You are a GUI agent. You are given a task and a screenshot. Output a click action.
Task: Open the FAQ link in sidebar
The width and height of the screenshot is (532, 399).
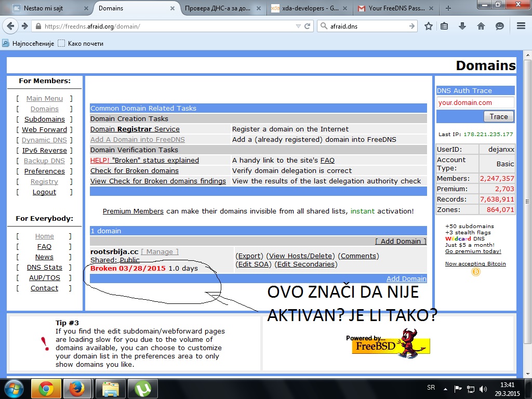coord(45,247)
